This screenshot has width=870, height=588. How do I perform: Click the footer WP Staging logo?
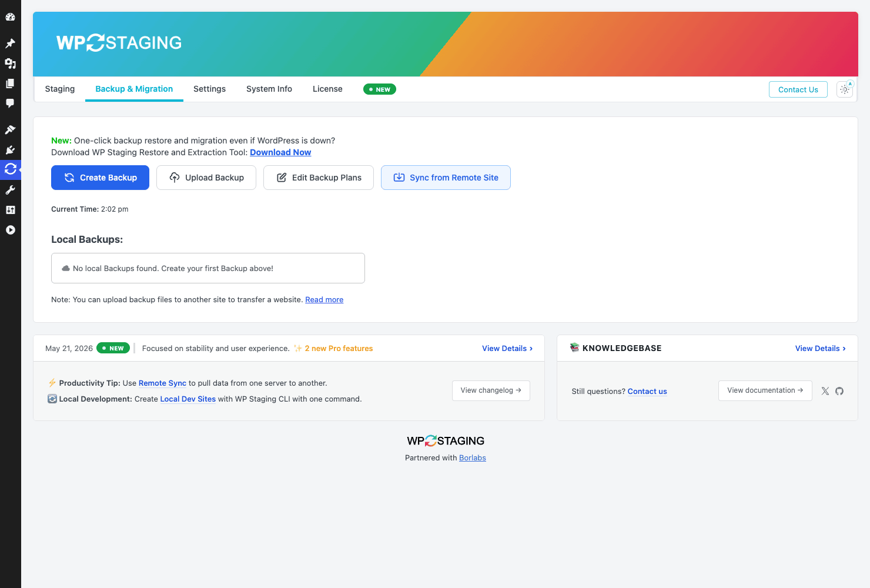click(446, 440)
